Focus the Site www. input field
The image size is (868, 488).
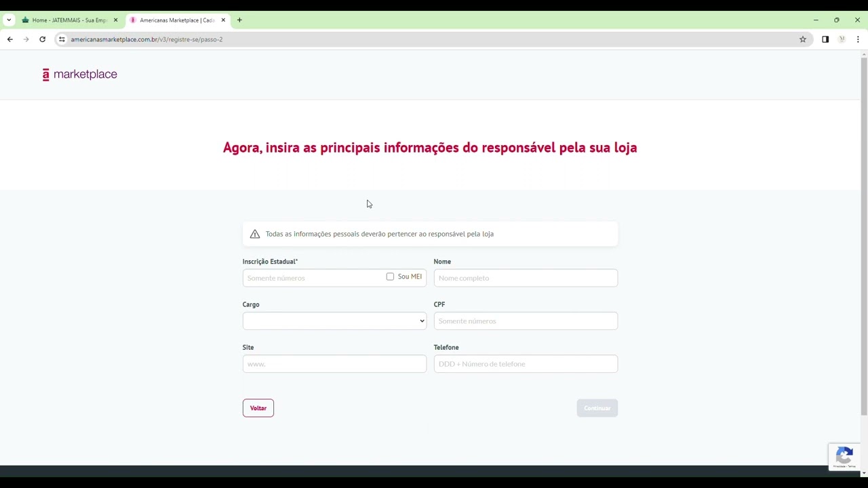(334, 364)
